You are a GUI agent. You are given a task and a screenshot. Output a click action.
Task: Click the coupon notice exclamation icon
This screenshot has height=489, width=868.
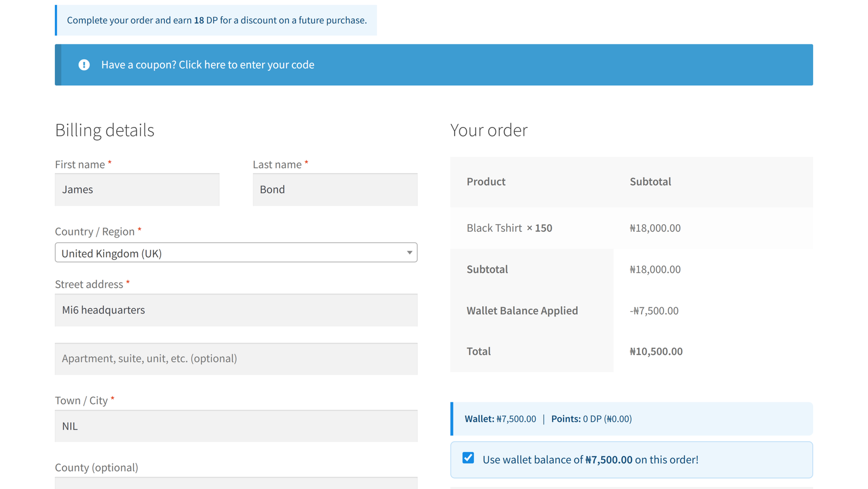tap(84, 65)
